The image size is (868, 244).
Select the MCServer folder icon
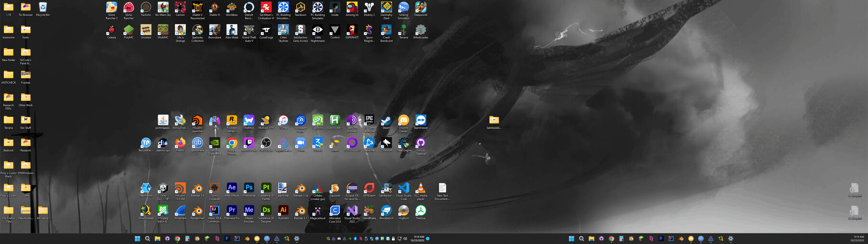tap(43, 212)
